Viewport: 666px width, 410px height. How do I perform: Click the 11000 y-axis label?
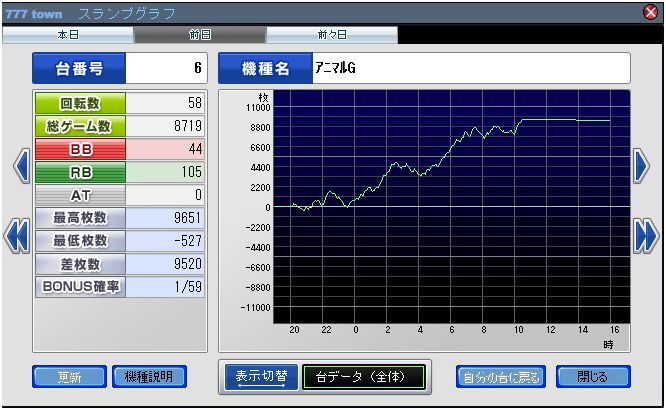click(x=258, y=107)
